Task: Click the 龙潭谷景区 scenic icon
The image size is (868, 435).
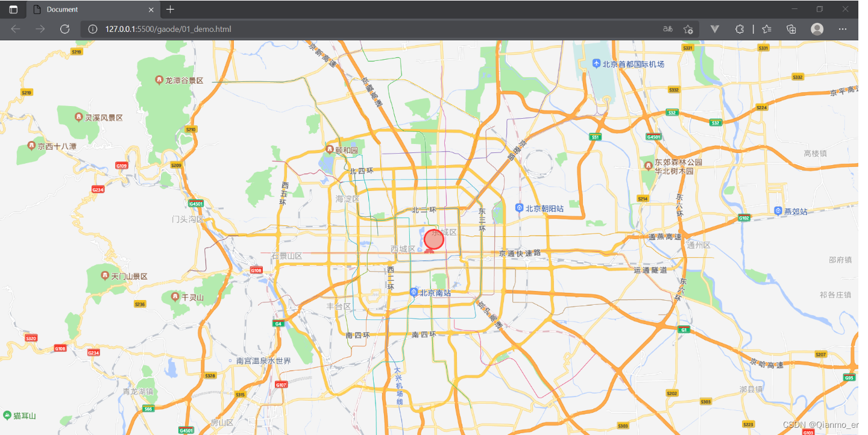Action: (159, 80)
